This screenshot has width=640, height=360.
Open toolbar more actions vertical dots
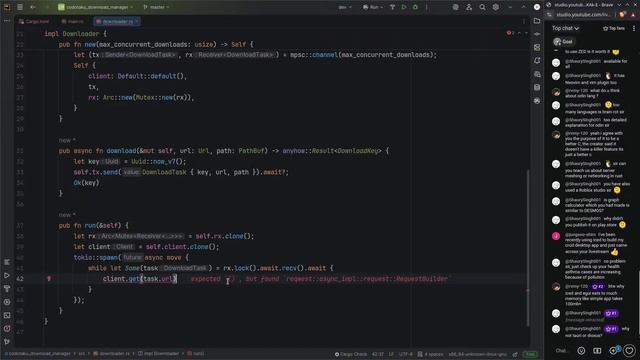point(427,7)
